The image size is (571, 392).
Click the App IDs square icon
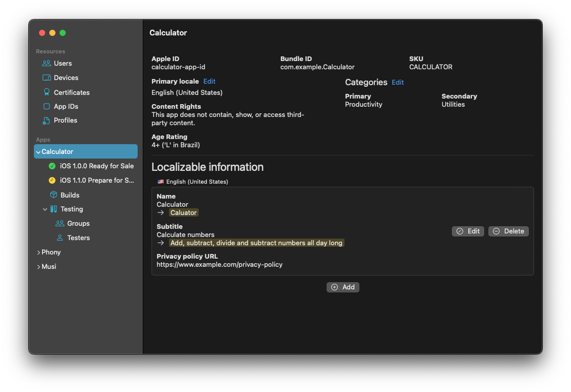47,106
